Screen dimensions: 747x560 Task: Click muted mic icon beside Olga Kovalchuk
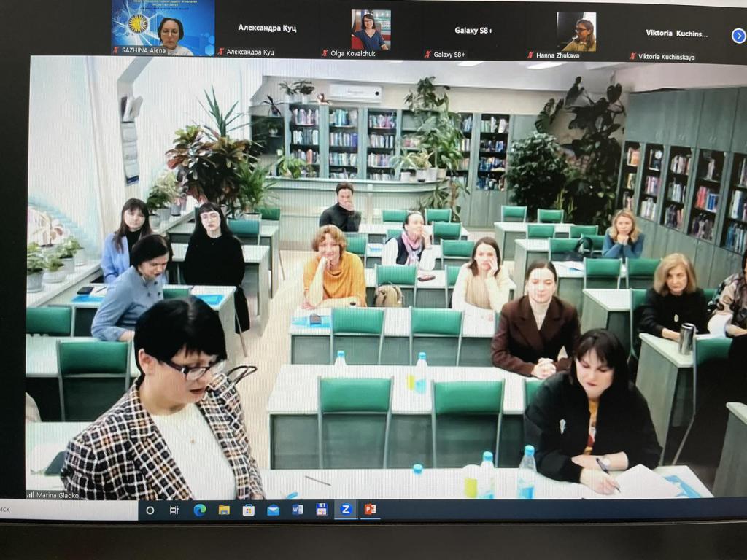pyautogui.click(x=325, y=53)
